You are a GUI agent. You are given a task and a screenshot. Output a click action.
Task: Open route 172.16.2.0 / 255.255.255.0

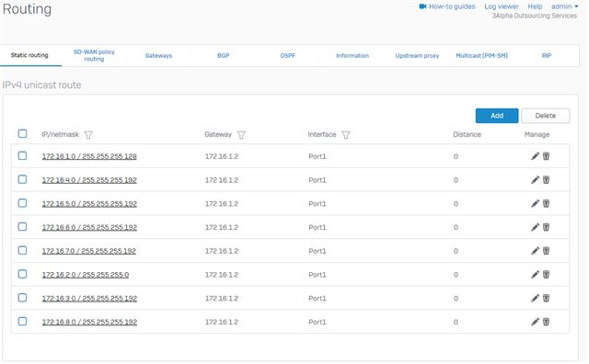(x=86, y=275)
